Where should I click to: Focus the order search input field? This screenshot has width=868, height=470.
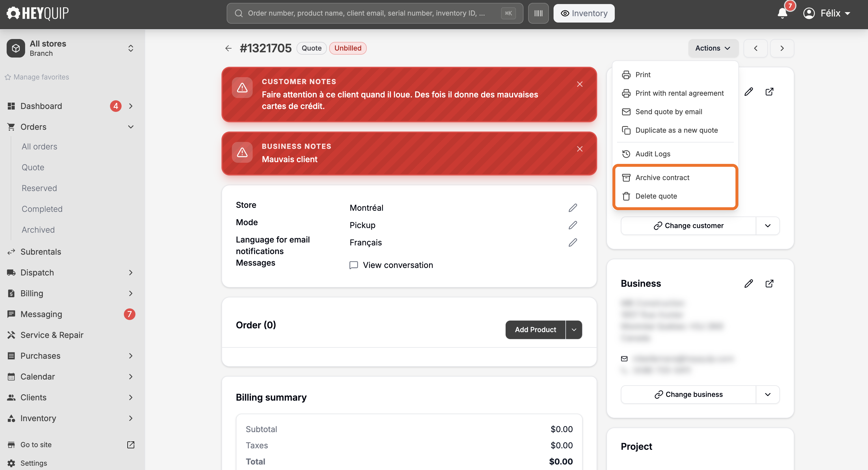(375, 13)
